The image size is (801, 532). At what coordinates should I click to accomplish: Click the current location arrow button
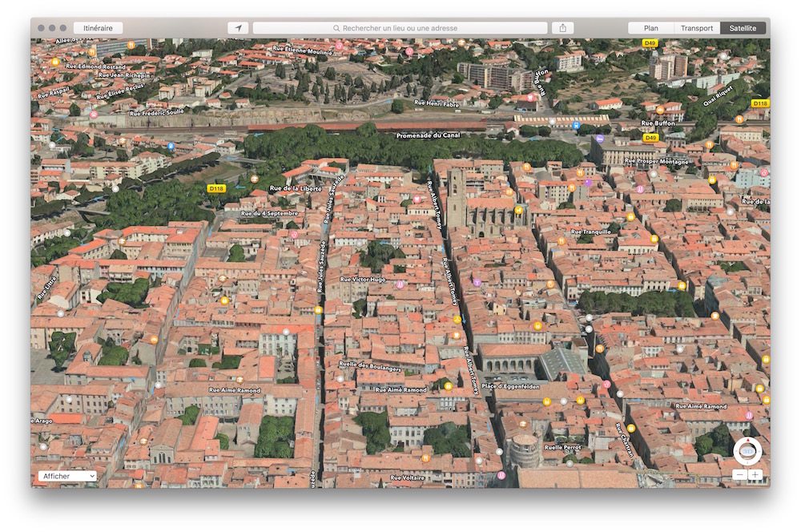click(238, 28)
